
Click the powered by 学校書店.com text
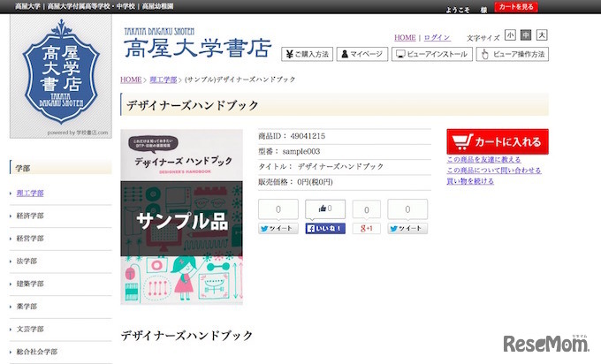coord(78,133)
